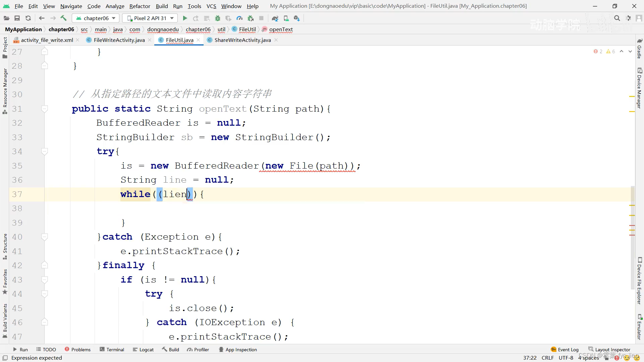Select the Attach debugger to process icon
Image resolution: width=644 pixels, height=362 pixels.
pos(250,18)
